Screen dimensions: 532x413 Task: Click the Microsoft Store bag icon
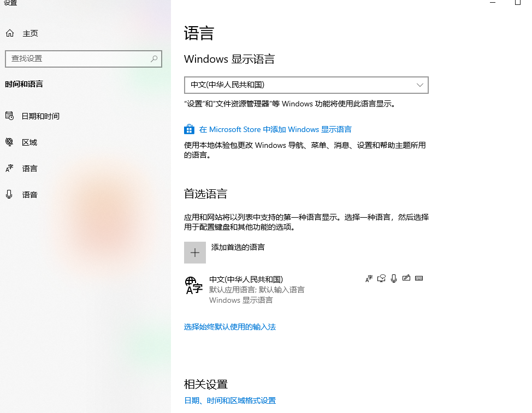pyautogui.click(x=189, y=129)
